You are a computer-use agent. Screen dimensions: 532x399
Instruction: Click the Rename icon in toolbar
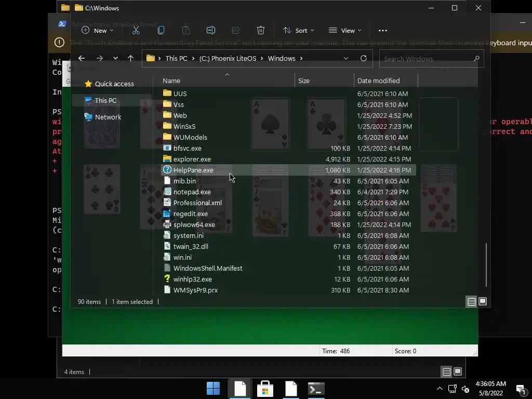[x=211, y=31]
